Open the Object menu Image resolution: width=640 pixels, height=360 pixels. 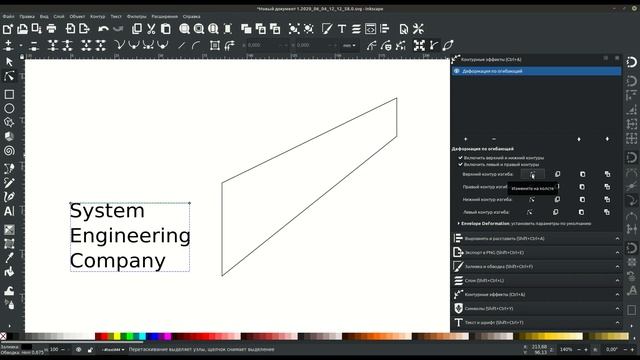coord(77,16)
